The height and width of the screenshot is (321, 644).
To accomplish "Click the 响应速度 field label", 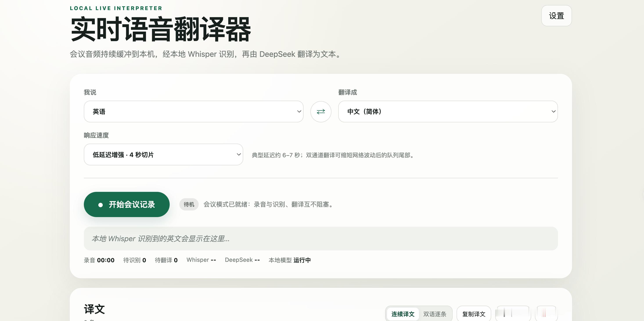I will point(96,135).
